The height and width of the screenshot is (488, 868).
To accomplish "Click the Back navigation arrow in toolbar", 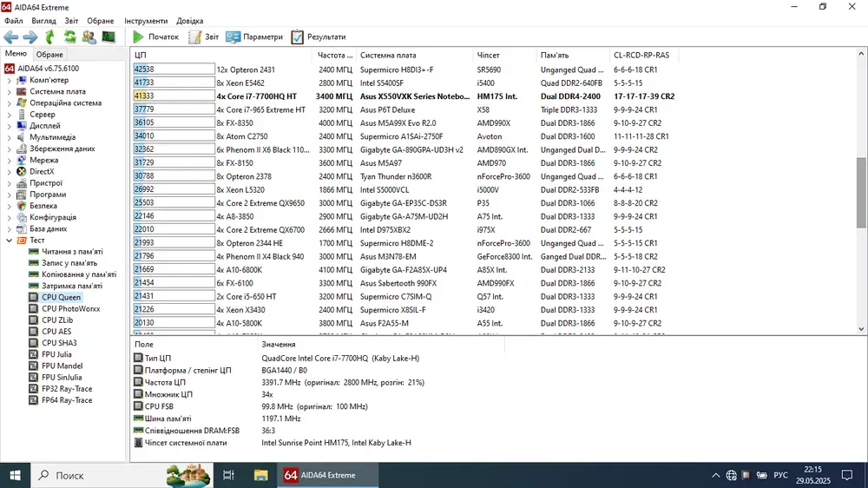I will click(x=10, y=37).
